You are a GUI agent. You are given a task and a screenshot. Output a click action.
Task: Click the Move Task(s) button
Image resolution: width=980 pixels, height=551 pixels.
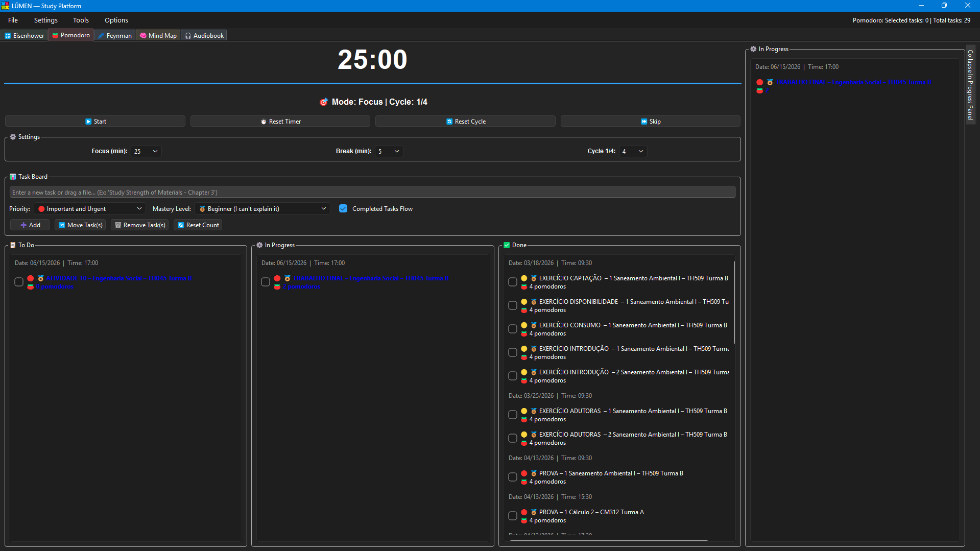(80, 225)
